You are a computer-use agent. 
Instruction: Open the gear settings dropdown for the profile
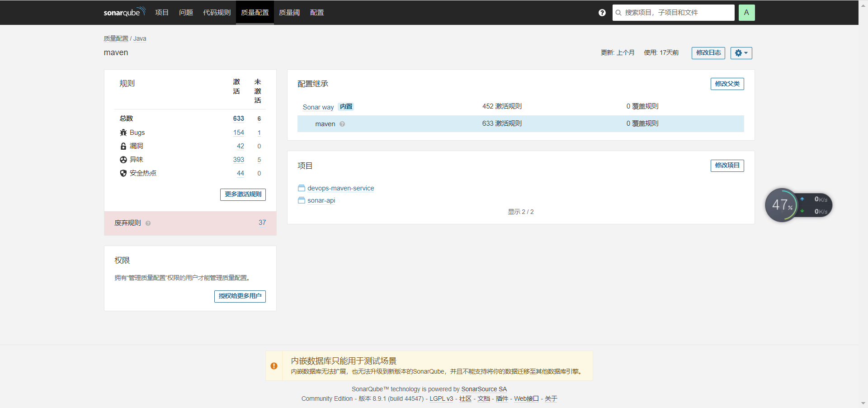point(741,53)
